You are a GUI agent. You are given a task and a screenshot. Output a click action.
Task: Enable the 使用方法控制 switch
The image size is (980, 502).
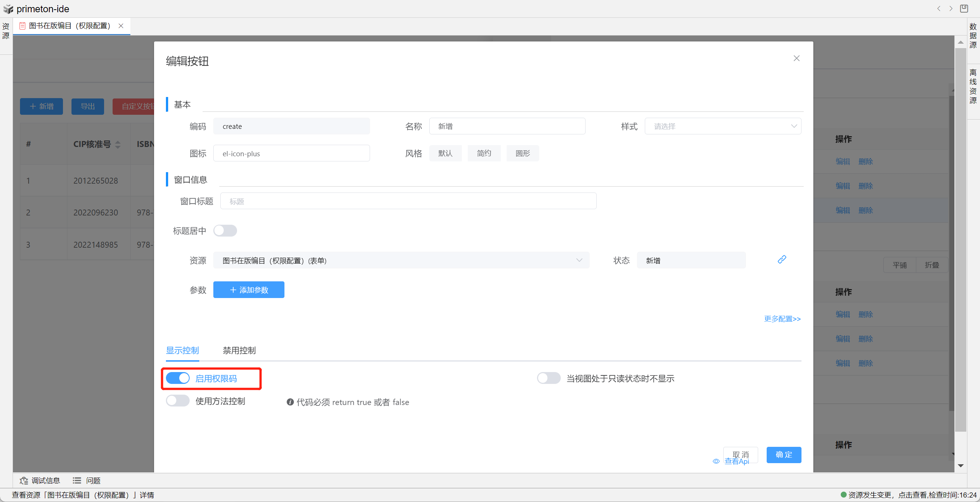(x=178, y=401)
